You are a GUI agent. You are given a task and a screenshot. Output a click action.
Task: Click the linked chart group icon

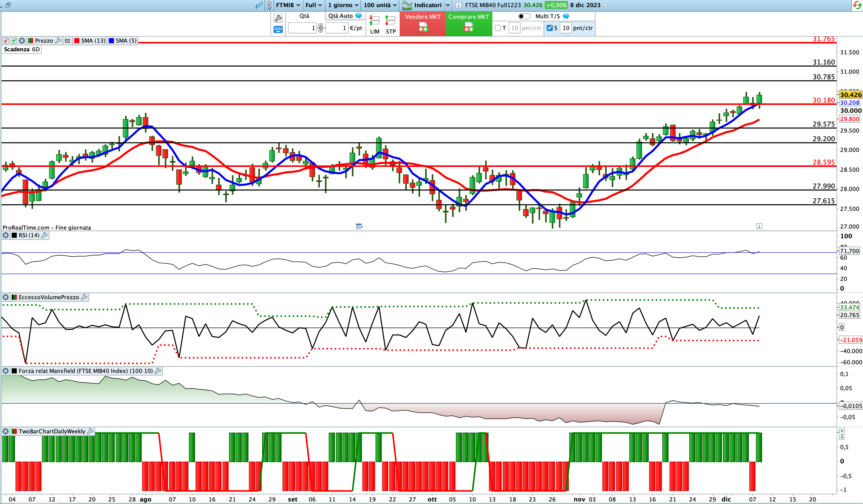tap(270, 6)
